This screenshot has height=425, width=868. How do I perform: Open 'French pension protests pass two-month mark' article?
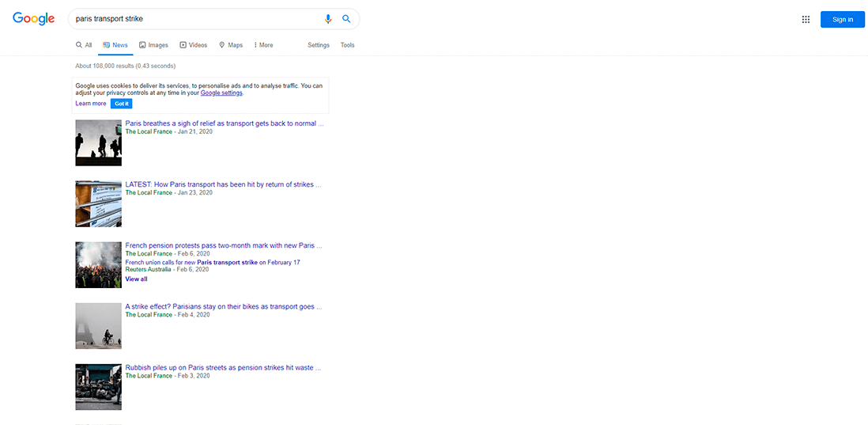pyautogui.click(x=224, y=245)
